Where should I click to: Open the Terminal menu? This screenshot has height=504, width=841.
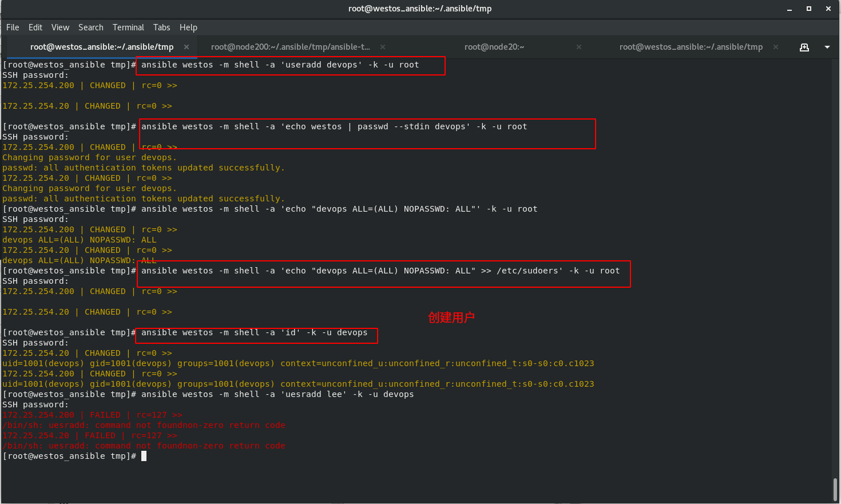128,27
